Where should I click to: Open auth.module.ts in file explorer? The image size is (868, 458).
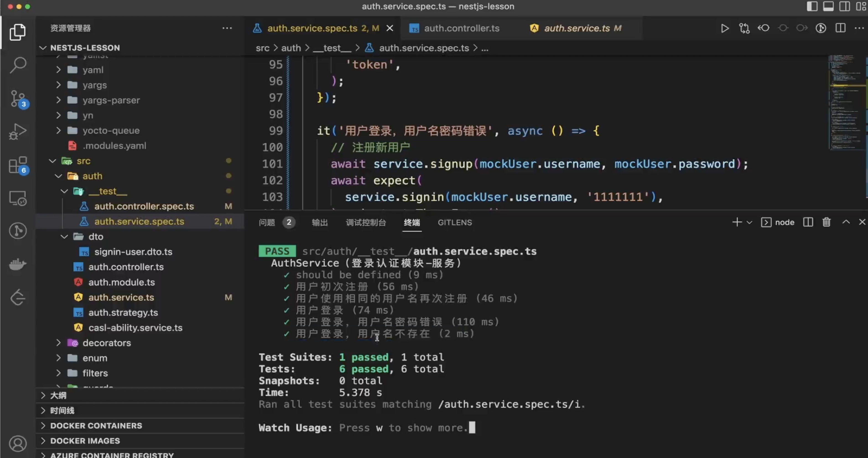(121, 282)
